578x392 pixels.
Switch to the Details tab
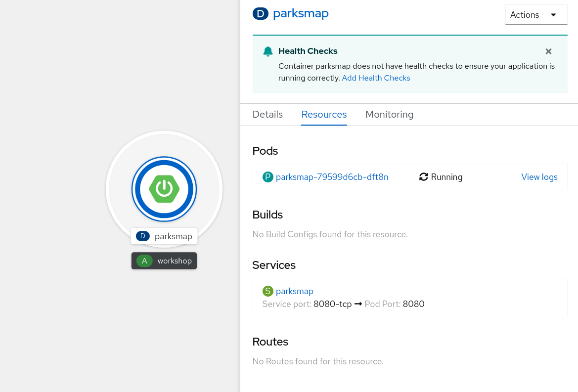267,114
